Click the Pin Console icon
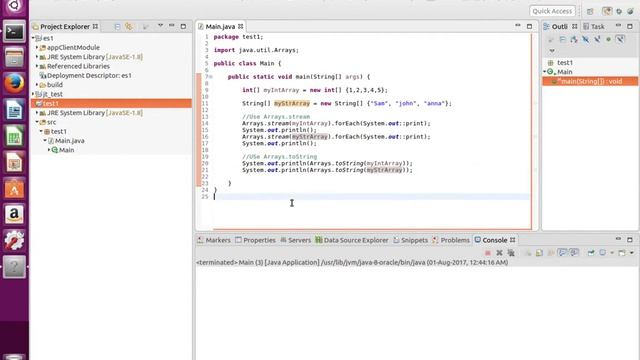 click(591, 253)
